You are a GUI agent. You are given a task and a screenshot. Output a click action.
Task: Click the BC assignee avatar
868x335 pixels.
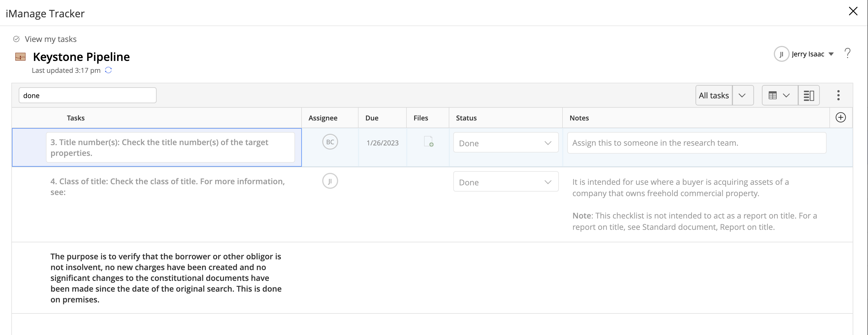330,142
